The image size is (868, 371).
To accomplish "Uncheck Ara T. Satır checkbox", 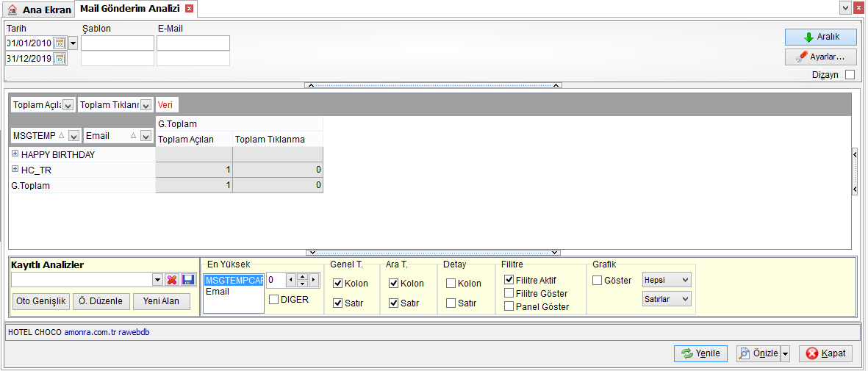I will [394, 303].
